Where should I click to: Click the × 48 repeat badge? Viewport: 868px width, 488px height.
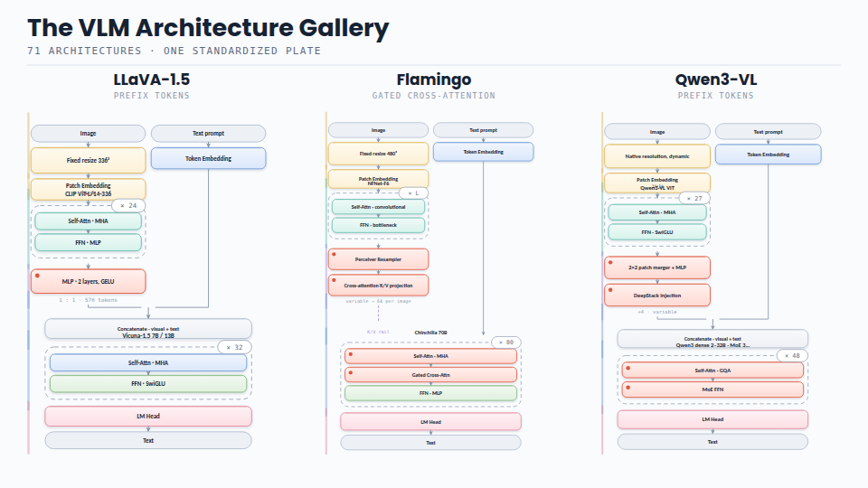792,355
